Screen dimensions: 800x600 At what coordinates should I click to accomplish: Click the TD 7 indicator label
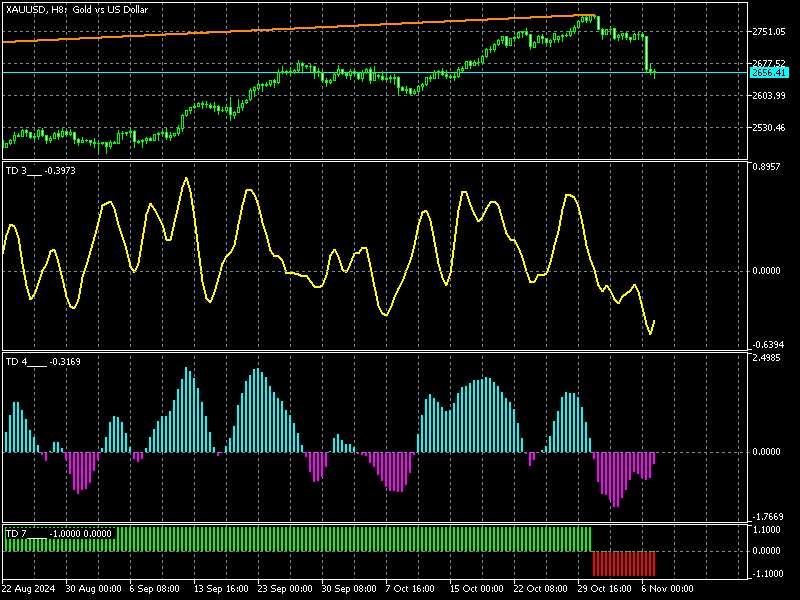click(58, 534)
